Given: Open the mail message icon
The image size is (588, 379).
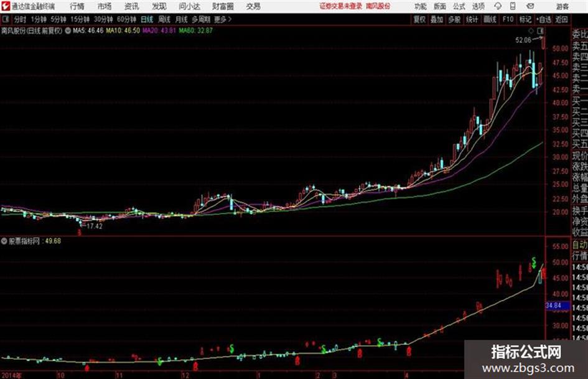Looking at the screenshot, I should click(530, 6).
